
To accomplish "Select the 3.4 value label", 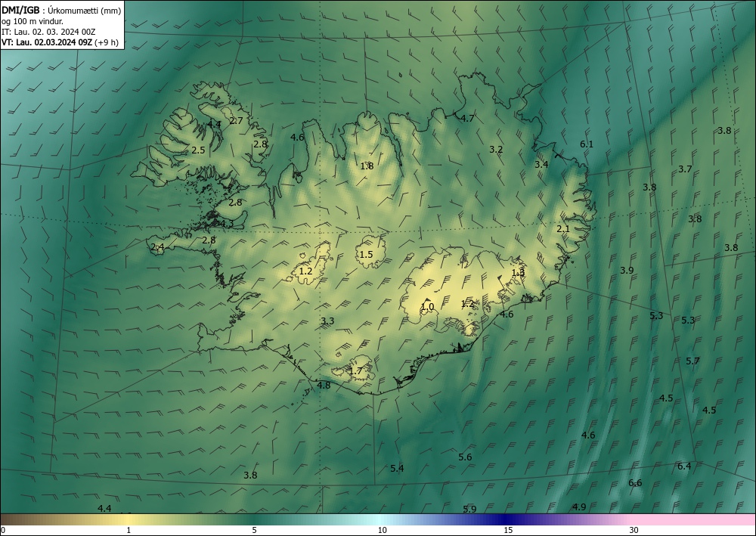I will click(541, 164).
